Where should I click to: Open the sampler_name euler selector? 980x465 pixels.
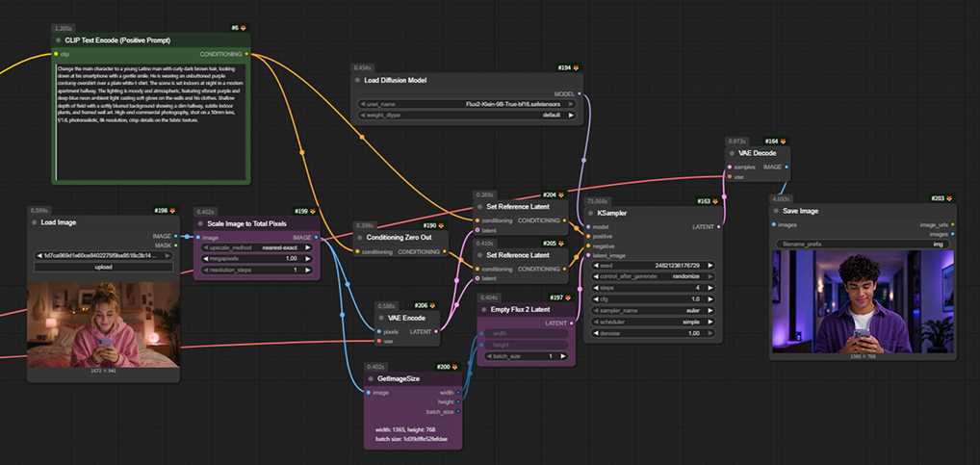point(653,311)
